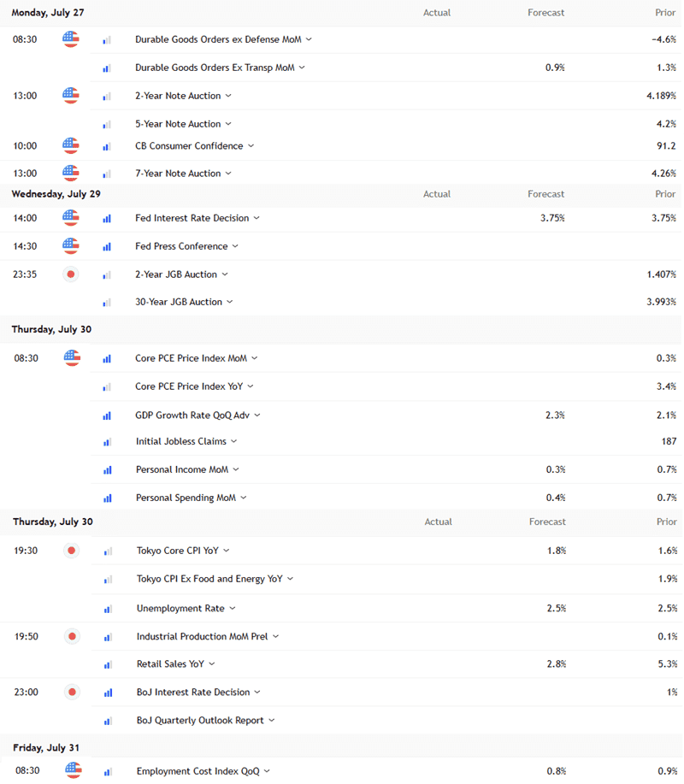Click importance bars icon for GDP Growth Rate QoQ Adv
Viewport: 684px width, 784px height.
[107, 416]
